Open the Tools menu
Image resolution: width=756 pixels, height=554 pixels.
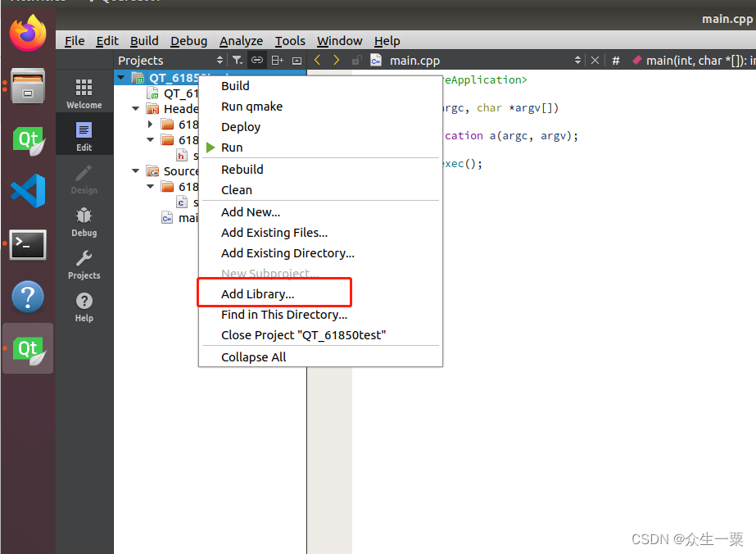click(290, 41)
